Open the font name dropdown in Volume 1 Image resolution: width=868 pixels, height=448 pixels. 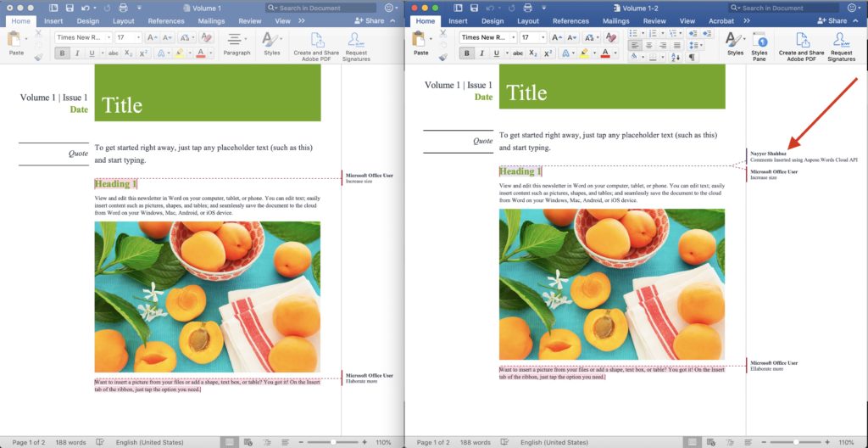pos(82,37)
